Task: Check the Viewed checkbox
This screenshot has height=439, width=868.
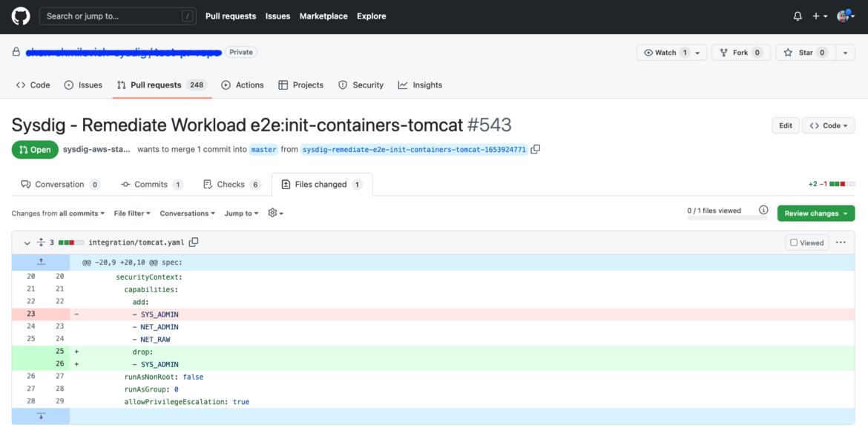Action: [794, 242]
